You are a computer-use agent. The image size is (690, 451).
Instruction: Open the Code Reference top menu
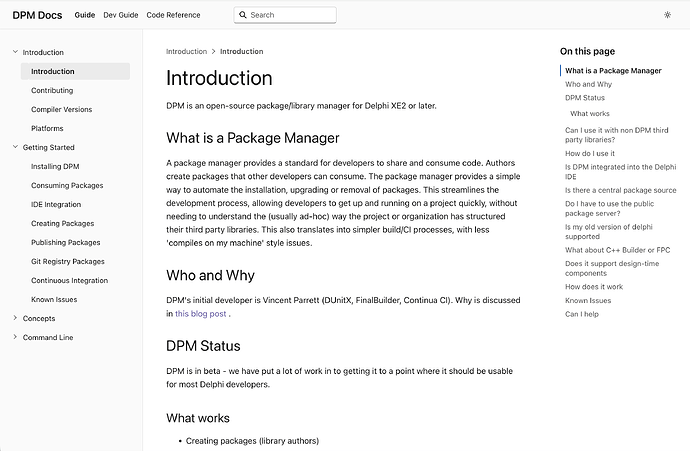pyautogui.click(x=173, y=15)
